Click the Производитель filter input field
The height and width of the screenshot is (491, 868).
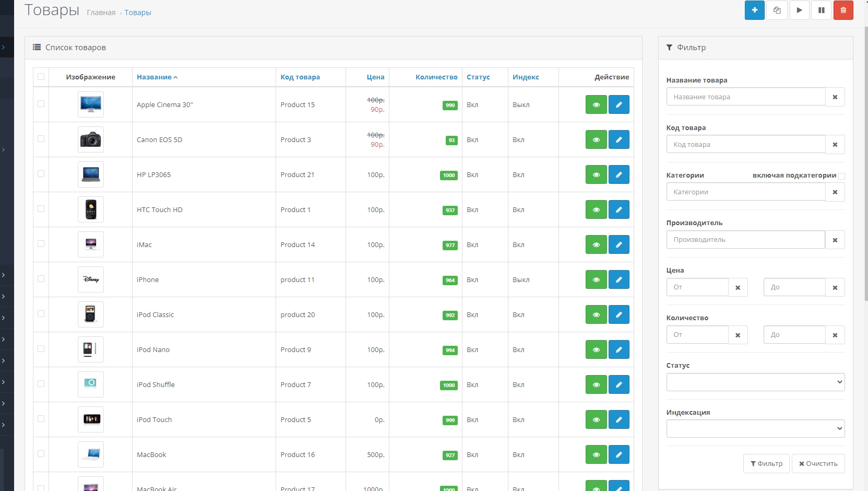click(x=745, y=240)
